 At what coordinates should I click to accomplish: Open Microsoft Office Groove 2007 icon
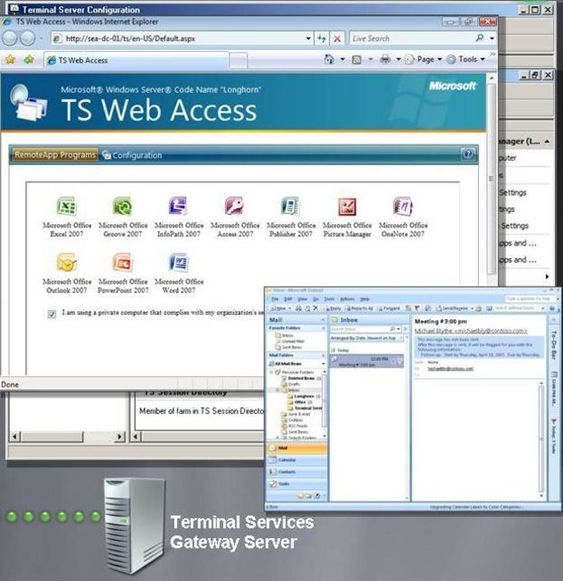point(123,217)
